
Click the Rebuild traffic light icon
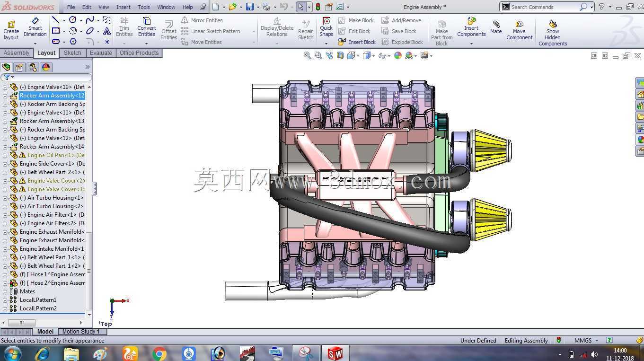coord(318,7)
